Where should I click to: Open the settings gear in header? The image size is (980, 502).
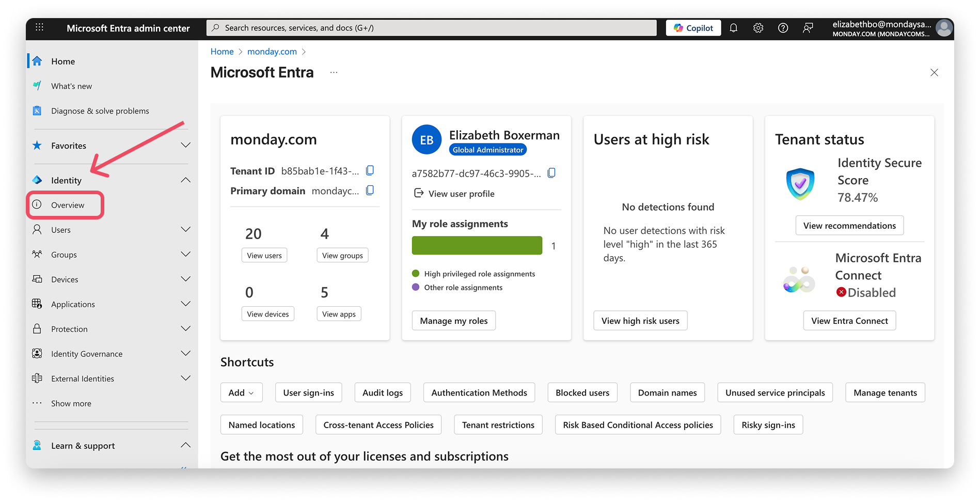[x=758, y=28]
